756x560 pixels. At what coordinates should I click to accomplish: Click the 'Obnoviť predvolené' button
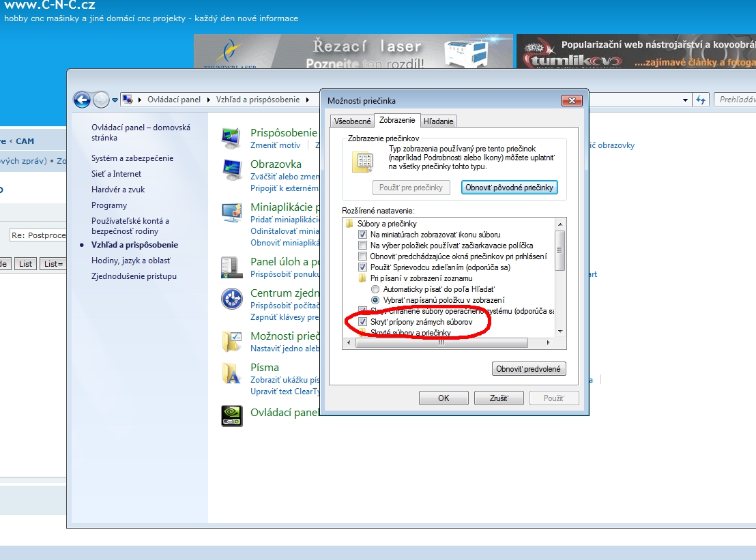(529, 369)
